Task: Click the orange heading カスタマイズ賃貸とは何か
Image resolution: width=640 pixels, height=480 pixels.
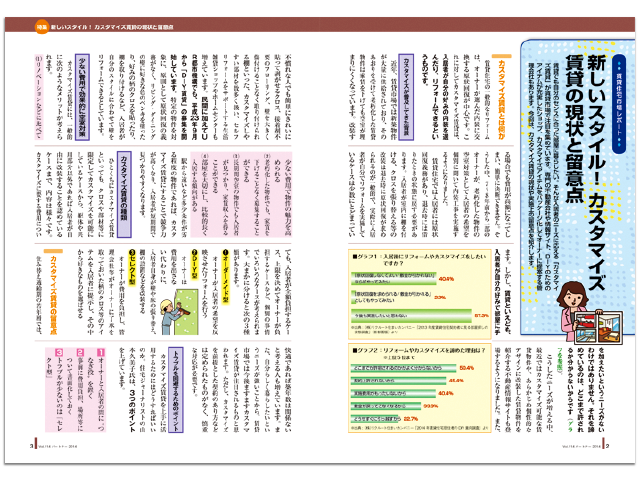Action: tap(501, 100)
